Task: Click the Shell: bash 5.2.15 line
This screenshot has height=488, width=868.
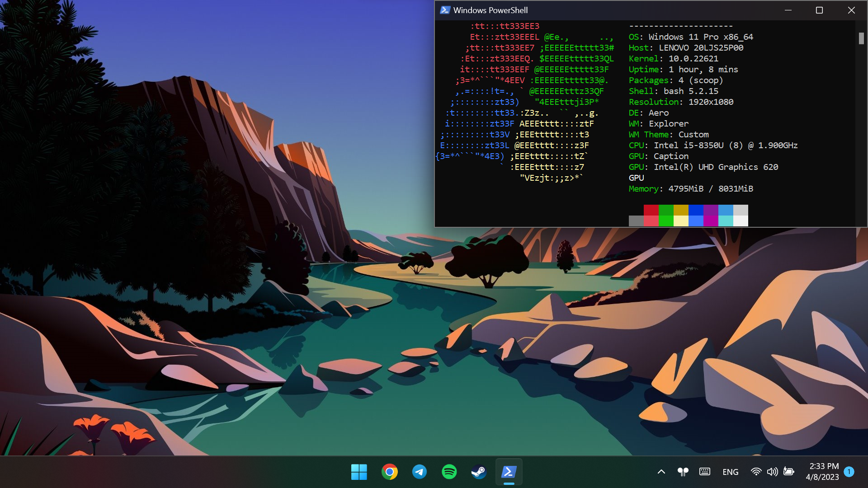Action: 673,91
